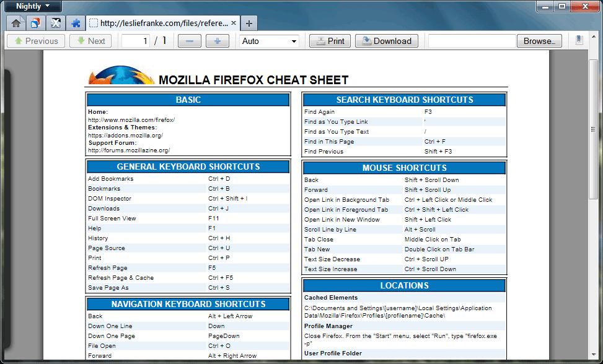Open a new tab with plus button
The width and height of the screenshot is (603, 364).
(249, 24)
